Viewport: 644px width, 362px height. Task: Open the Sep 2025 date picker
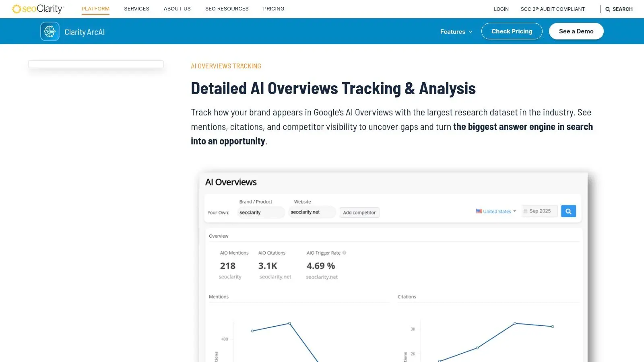[540, 211]
